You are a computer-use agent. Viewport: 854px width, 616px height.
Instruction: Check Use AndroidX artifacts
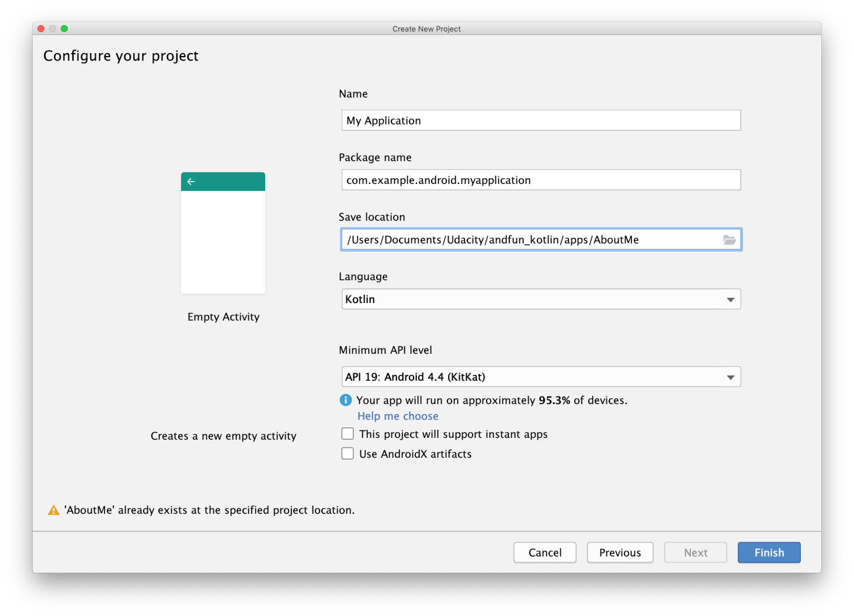[348, 454]
